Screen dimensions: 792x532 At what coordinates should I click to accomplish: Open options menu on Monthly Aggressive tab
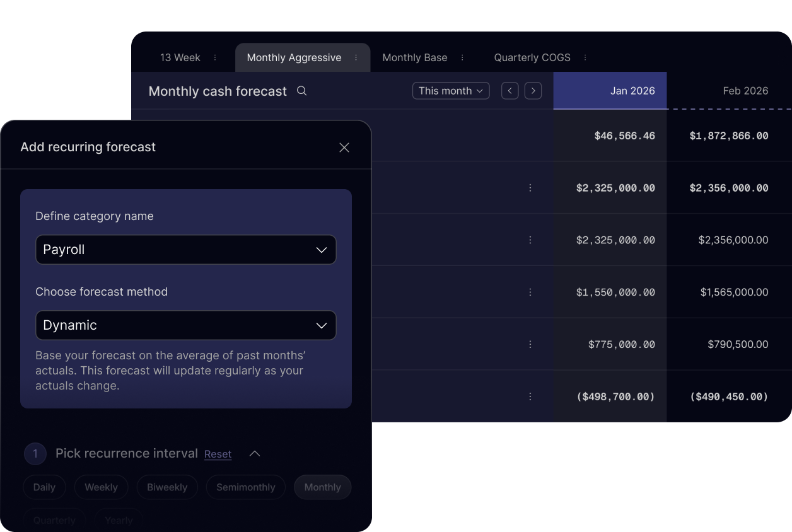356,57
